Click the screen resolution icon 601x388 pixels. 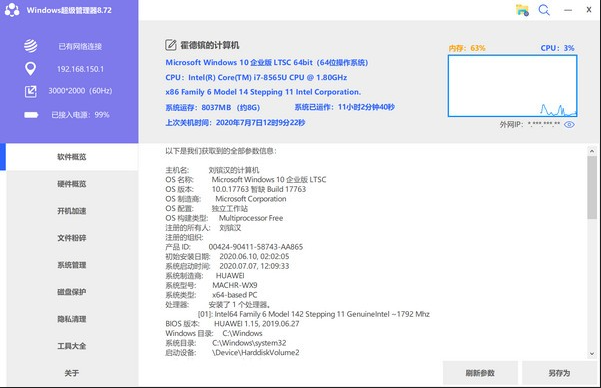[x=31, y=91]
